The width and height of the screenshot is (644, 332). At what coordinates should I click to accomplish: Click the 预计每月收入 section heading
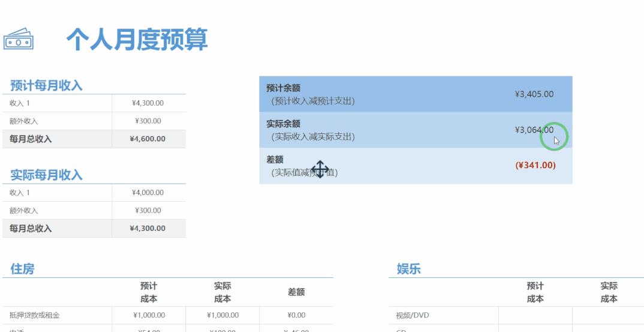coord(46,86)
